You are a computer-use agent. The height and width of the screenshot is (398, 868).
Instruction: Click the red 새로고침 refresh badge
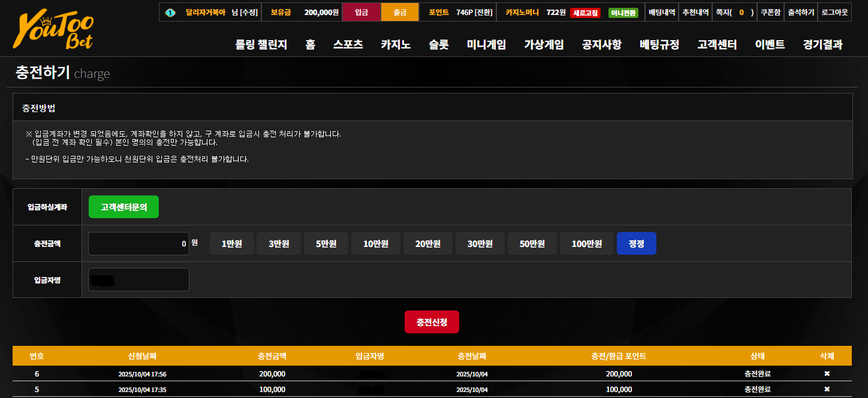click(x=586, y=13)
